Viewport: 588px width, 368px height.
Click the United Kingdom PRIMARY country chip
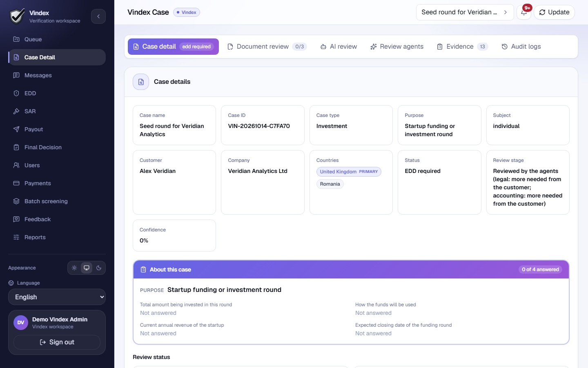pyautogui.click(x=349, y=172)
